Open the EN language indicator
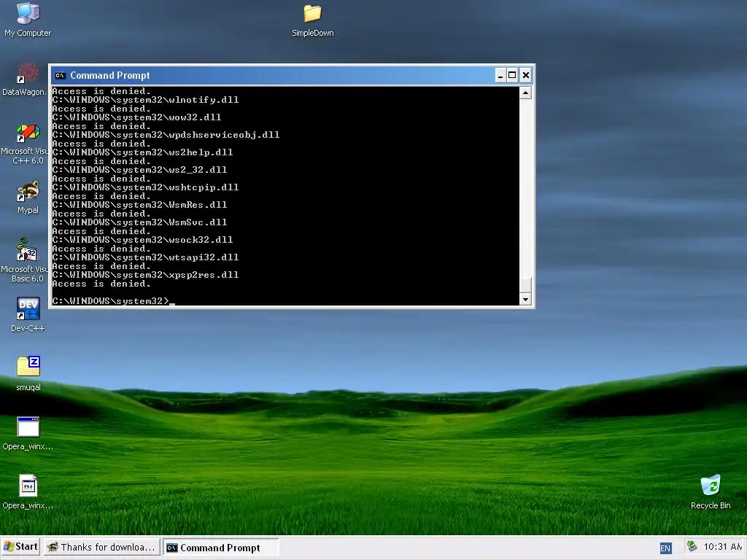The image size is (747, 560). click(x=665, y=548)
